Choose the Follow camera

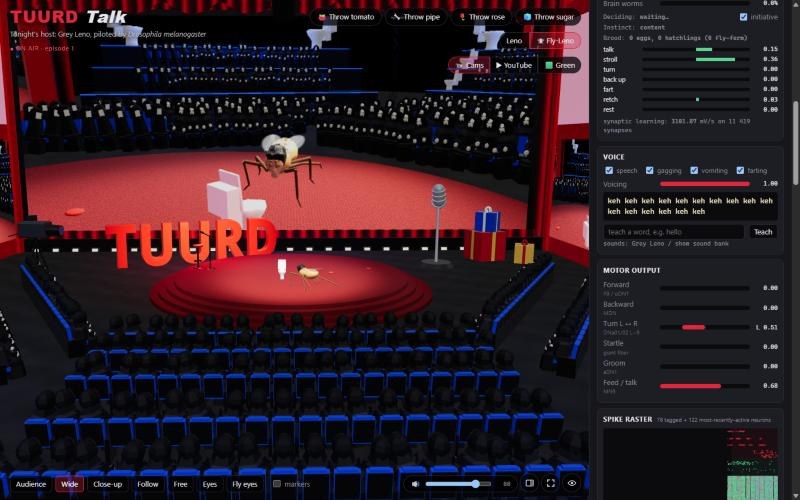tap(147, 484)
